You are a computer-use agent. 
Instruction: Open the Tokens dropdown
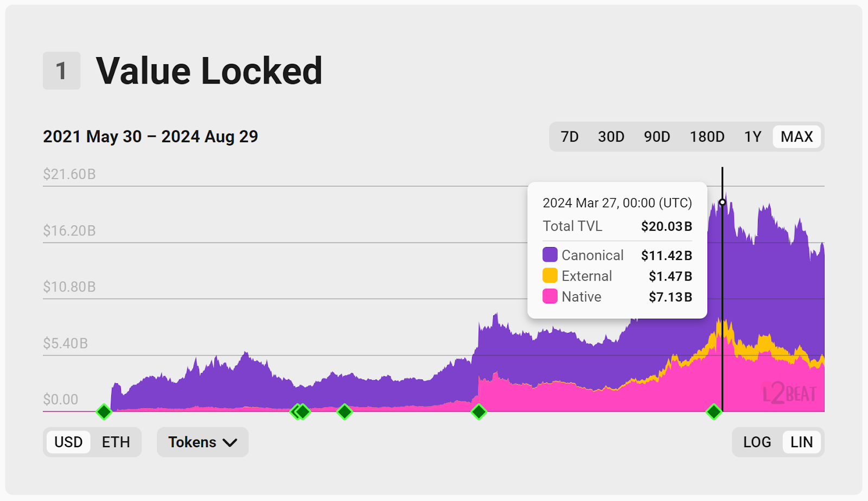coord(202,442)
